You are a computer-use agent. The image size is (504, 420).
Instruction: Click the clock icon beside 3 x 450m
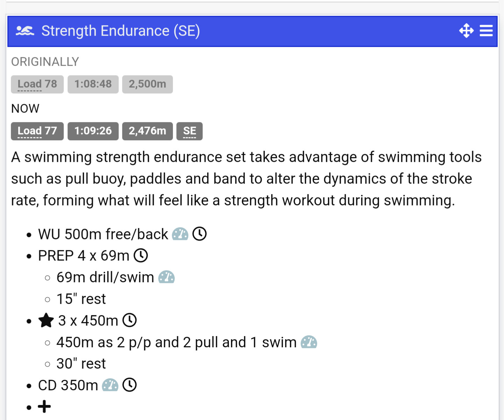pyautogui.click(x=129, y=320)
